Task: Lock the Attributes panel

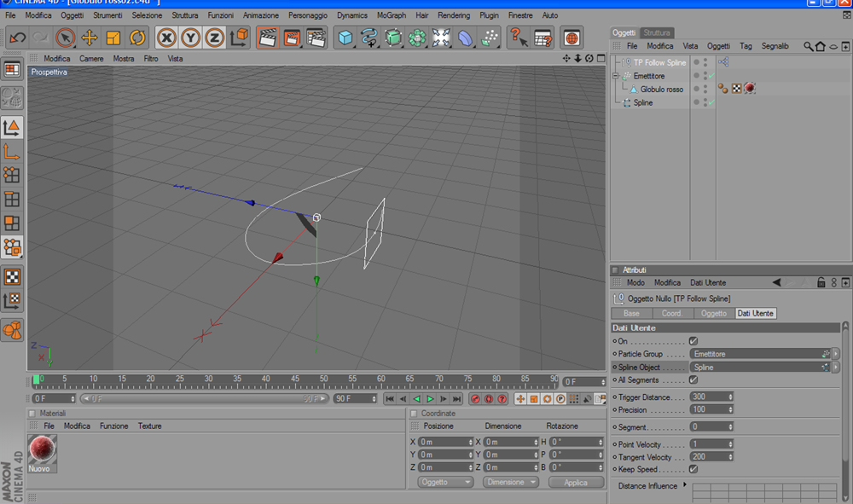Action: point(821,283)
